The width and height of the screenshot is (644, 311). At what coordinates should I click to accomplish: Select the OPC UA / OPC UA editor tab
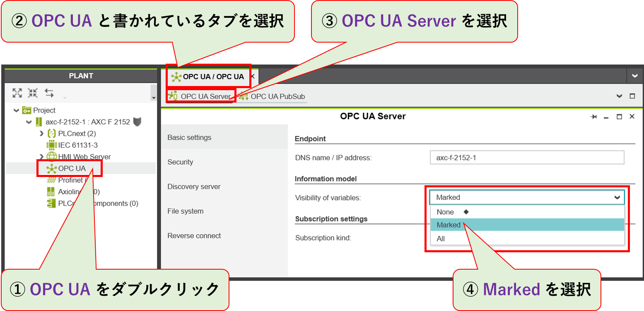pos(212,77)
